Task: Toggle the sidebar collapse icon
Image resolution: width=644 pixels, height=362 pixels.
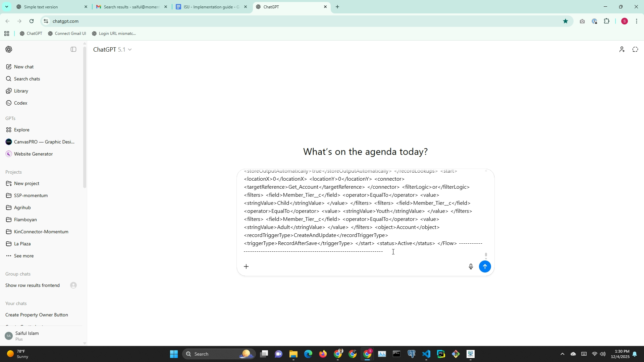Action: pos(73,50)
